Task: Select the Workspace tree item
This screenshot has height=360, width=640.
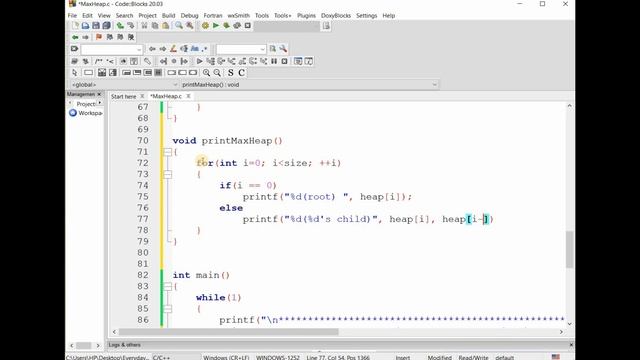Action: tap(86, 113)
